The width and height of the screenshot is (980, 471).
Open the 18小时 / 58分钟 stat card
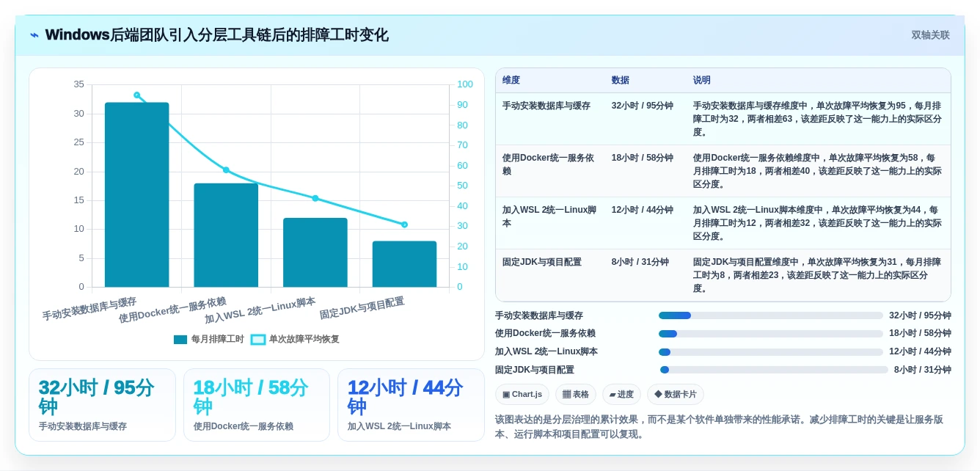tap(257, 405)
